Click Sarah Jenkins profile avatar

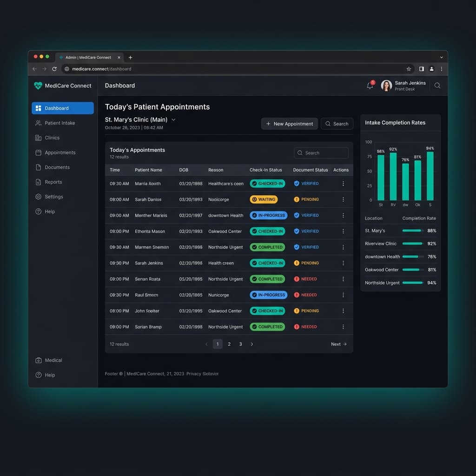[386, 86]
